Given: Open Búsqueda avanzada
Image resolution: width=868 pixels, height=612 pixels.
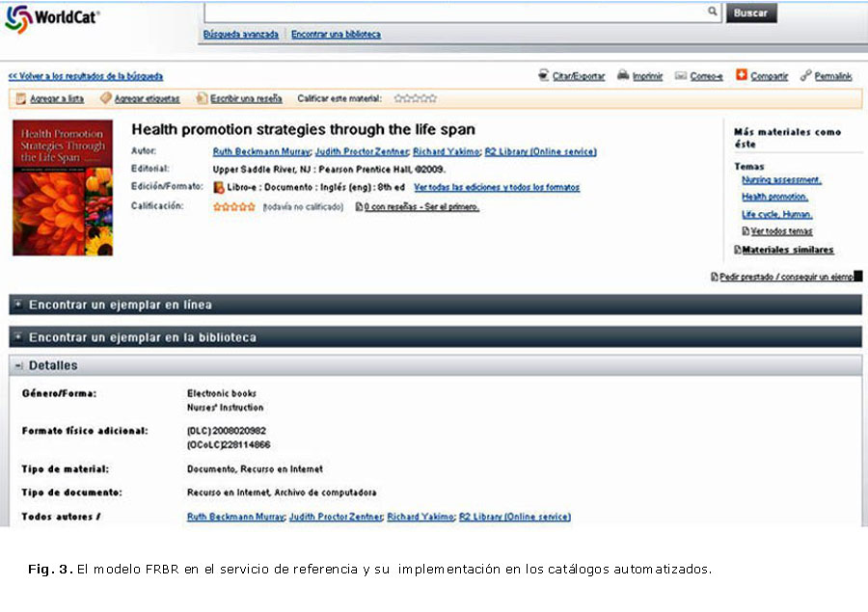Looking at the screenshot, I should coord(240,35).
